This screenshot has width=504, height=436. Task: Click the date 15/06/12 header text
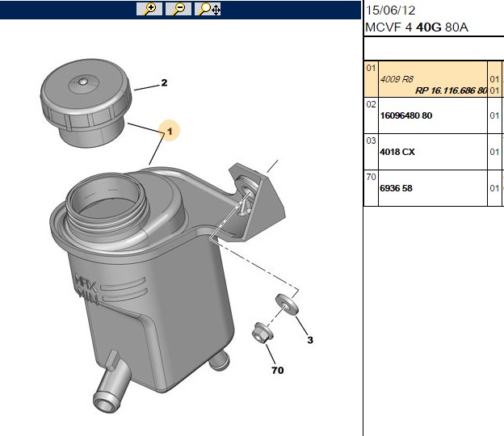[x=390, y=10]
